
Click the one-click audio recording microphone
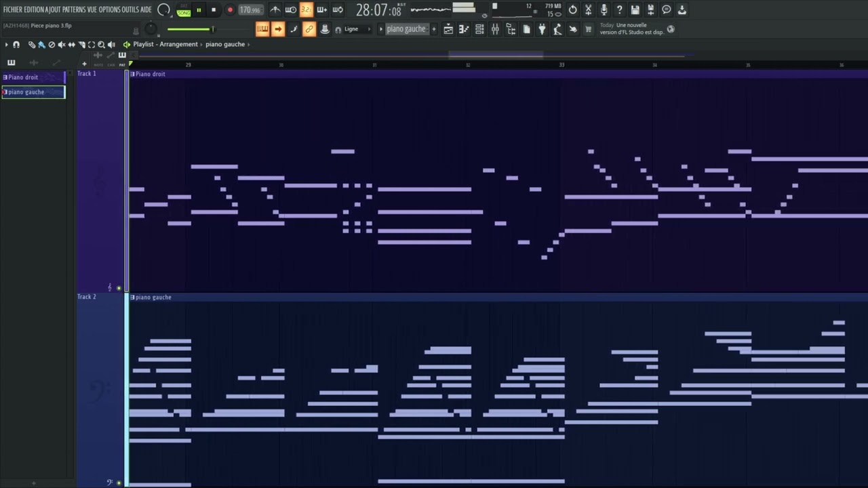coord(604,9)
